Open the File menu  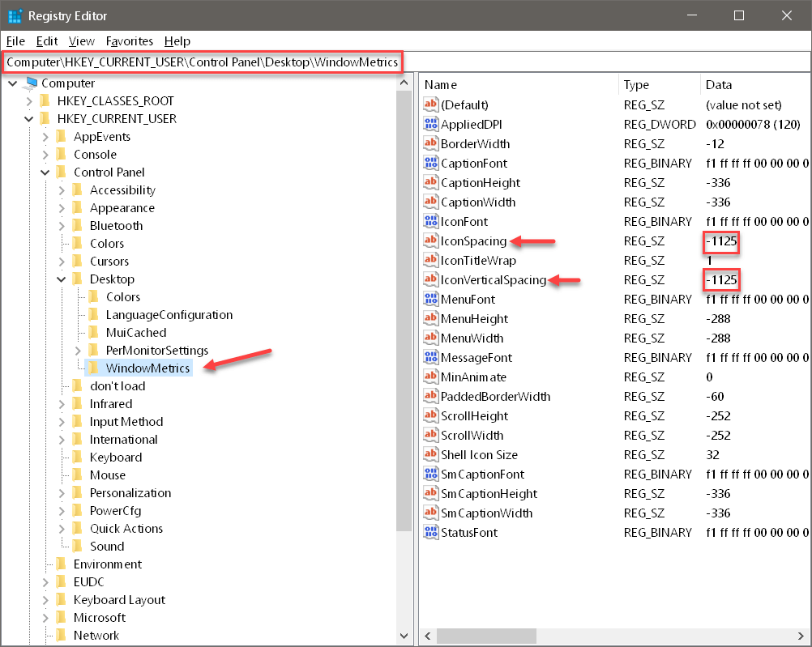pos(15,40)
